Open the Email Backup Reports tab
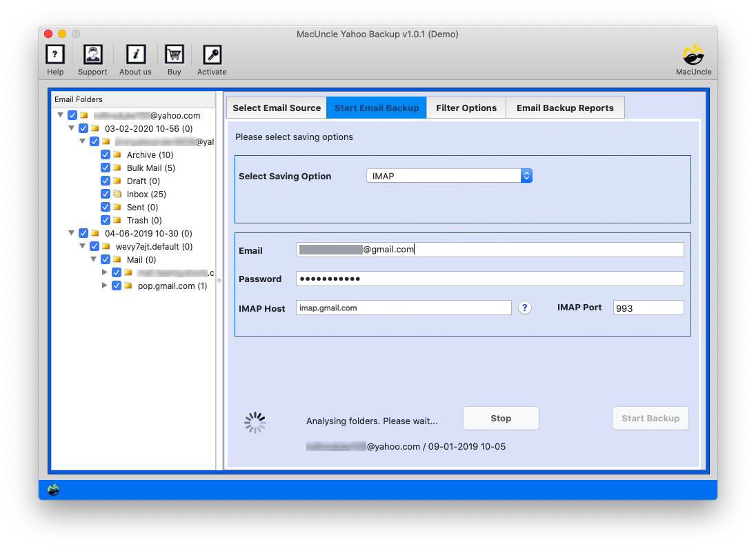 tap(566, 108)
